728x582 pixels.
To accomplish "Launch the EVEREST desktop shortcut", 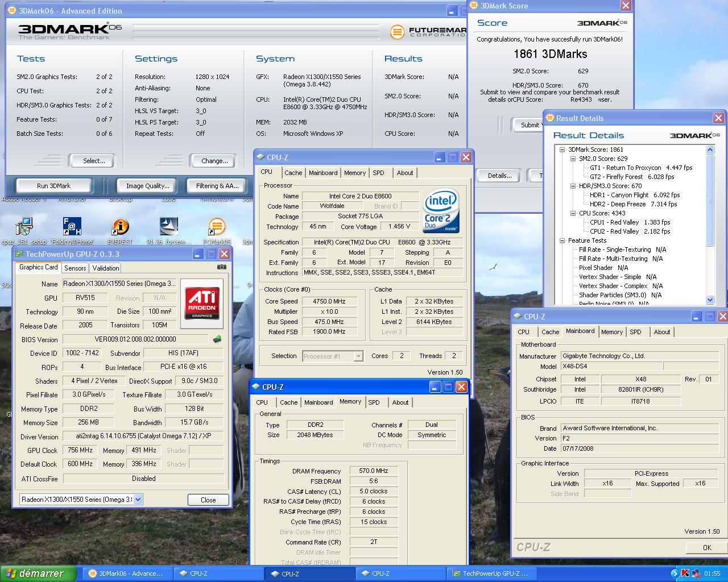I will coord(119,227).
